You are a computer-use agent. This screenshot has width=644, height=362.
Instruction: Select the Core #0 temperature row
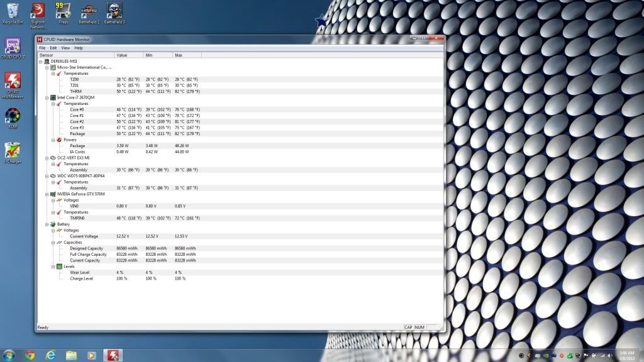tap(240, 109)
